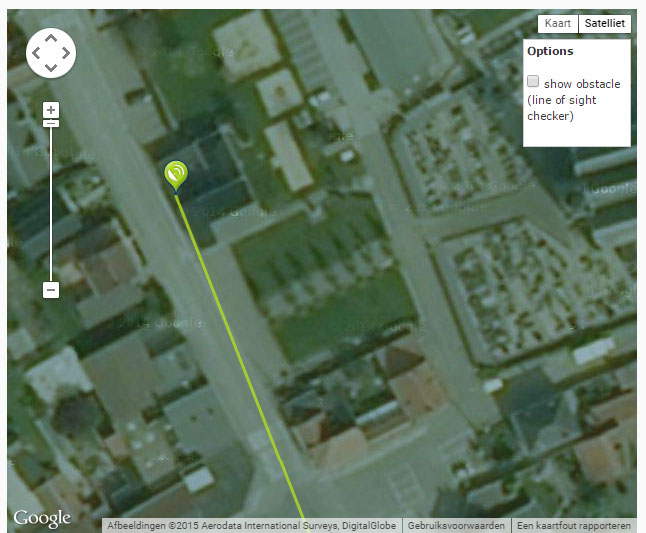646x533 pixels.
Task: Click the center of the pan control
Action: [51, 53]
